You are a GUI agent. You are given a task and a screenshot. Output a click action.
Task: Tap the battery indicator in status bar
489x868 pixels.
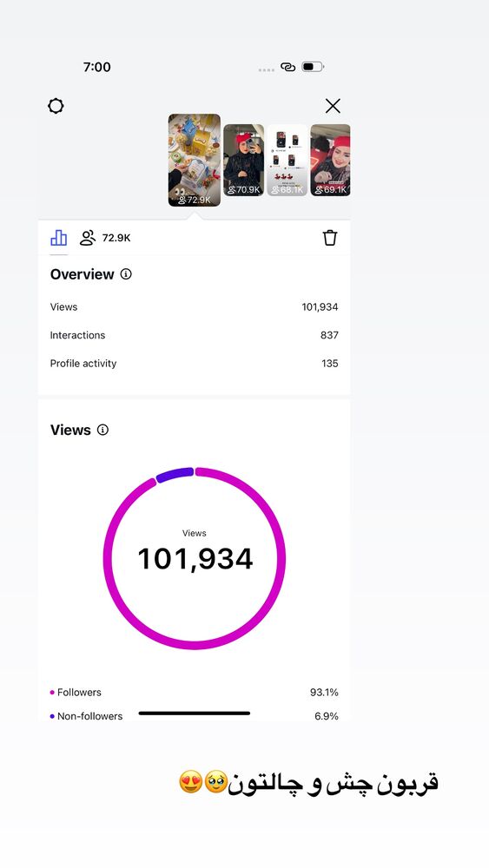(x=313, y=67)
